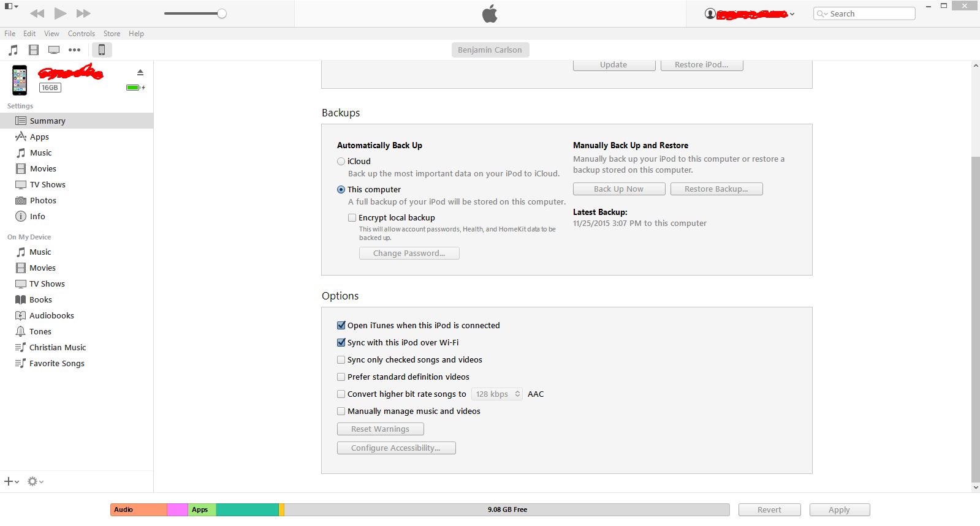980x526 pixels.
Task: Open TV Shows under On My Device
Action: pyautogui.click(x=77, y=284)
